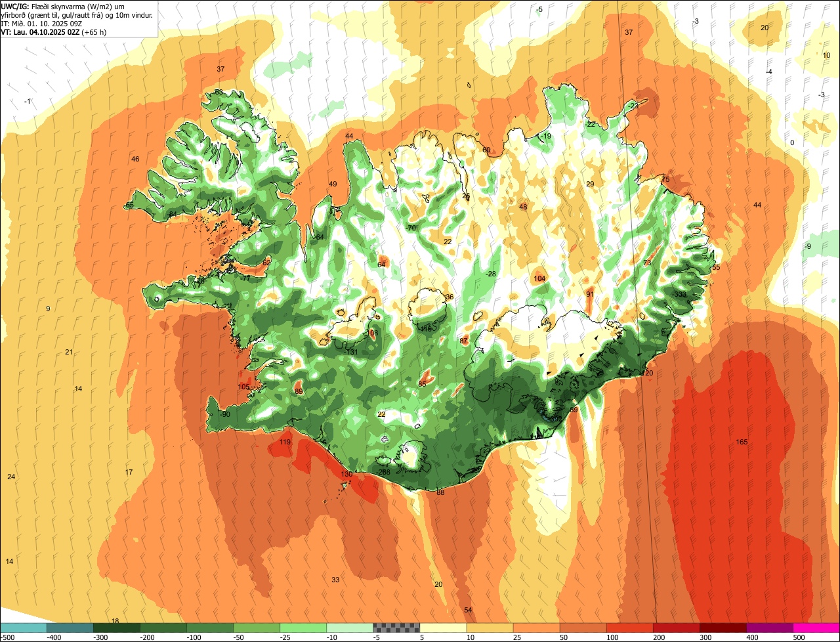Click the 333 value on the east coast
This screenshot has height=642, width=840.
pos(680,294)
